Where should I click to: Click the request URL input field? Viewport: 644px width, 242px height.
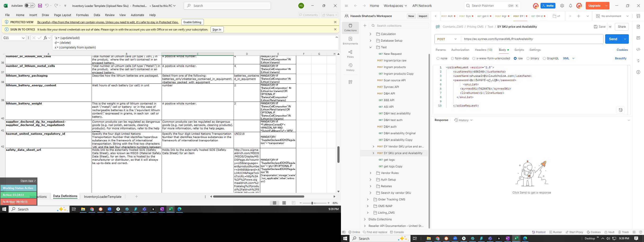(532, 39)
